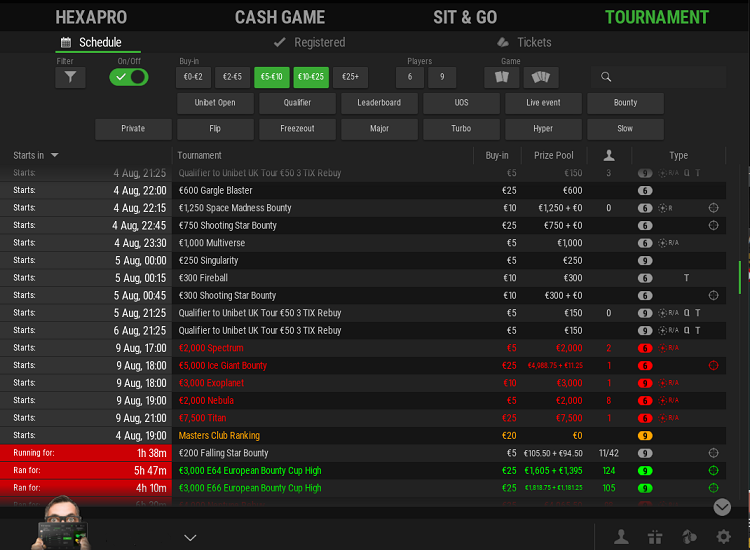Screen dimensions: 750x550
Task: Open the settings gear icon
Action: pyautogui.click(x=723, y=537)
